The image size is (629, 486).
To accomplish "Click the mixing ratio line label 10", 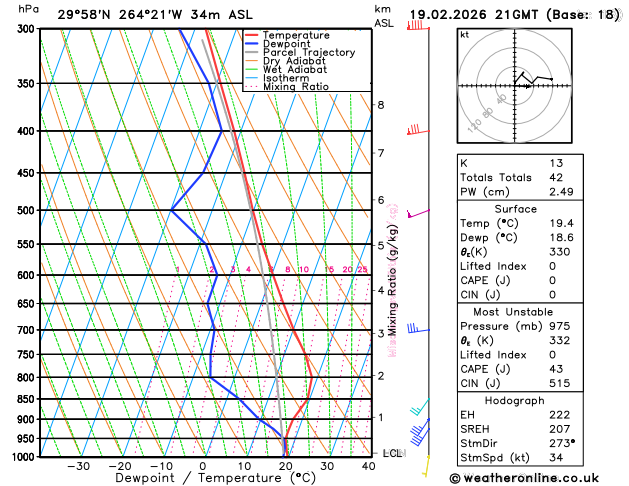I will [304, 269].
